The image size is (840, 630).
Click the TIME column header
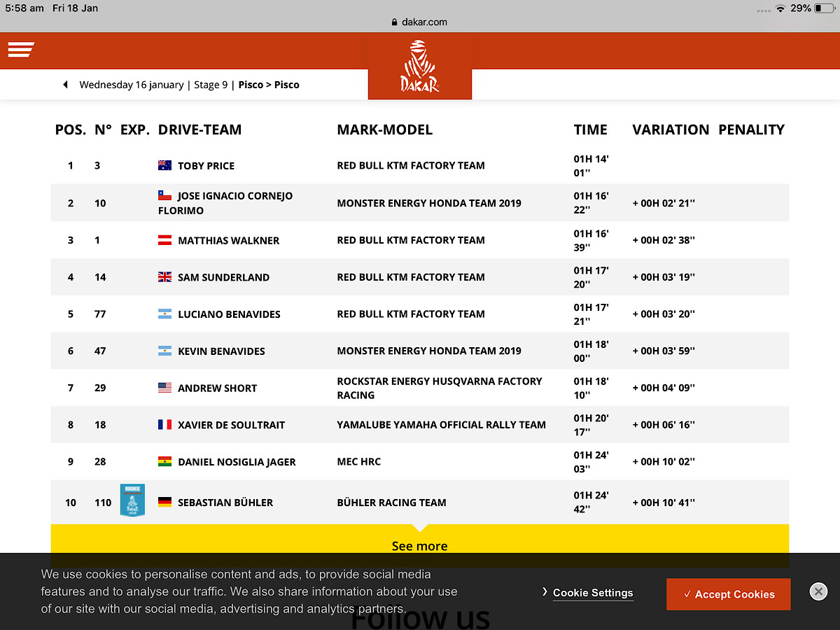(591, 129)
